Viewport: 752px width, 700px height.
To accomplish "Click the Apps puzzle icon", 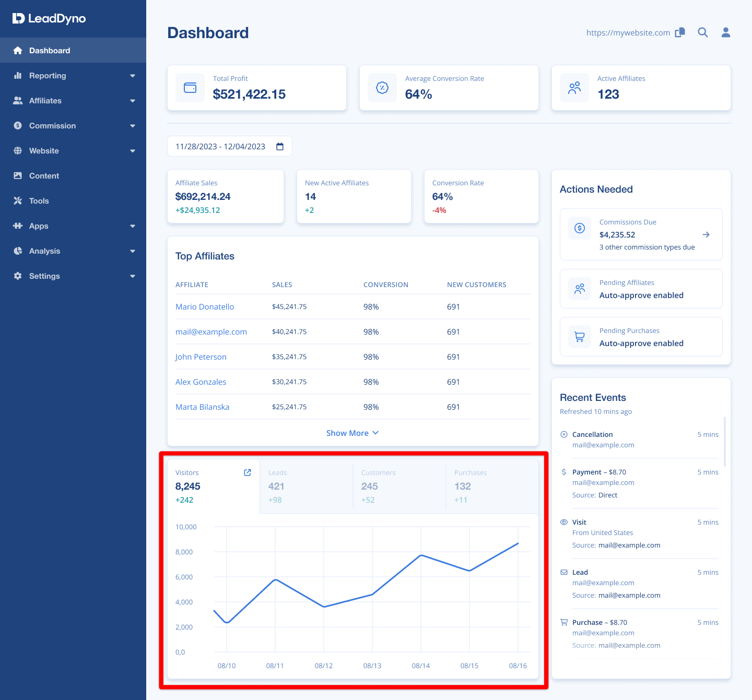I will [x=18, y=226].
